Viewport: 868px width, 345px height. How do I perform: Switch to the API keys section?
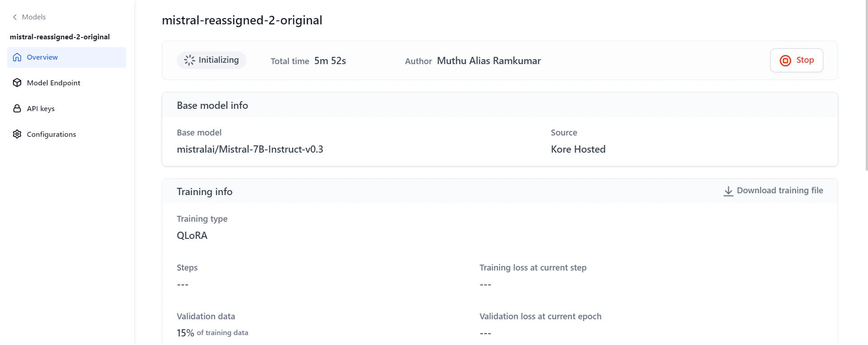click(x=40, y=108)
